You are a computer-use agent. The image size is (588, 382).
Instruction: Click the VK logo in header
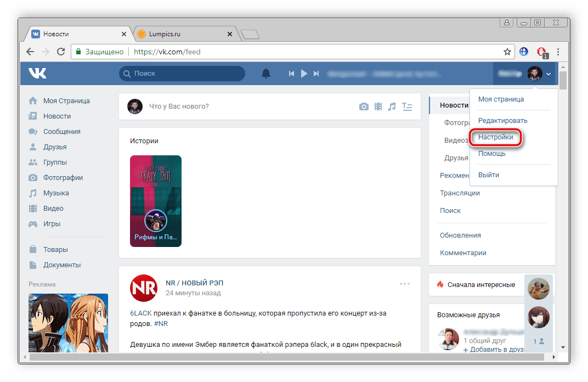[x=38, y=74]
